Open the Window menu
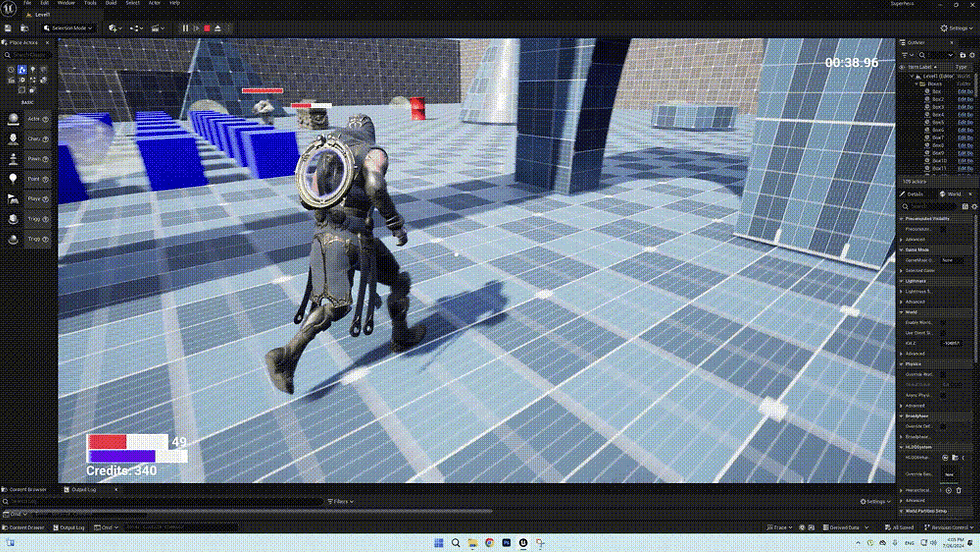 (x=66, y=3)
